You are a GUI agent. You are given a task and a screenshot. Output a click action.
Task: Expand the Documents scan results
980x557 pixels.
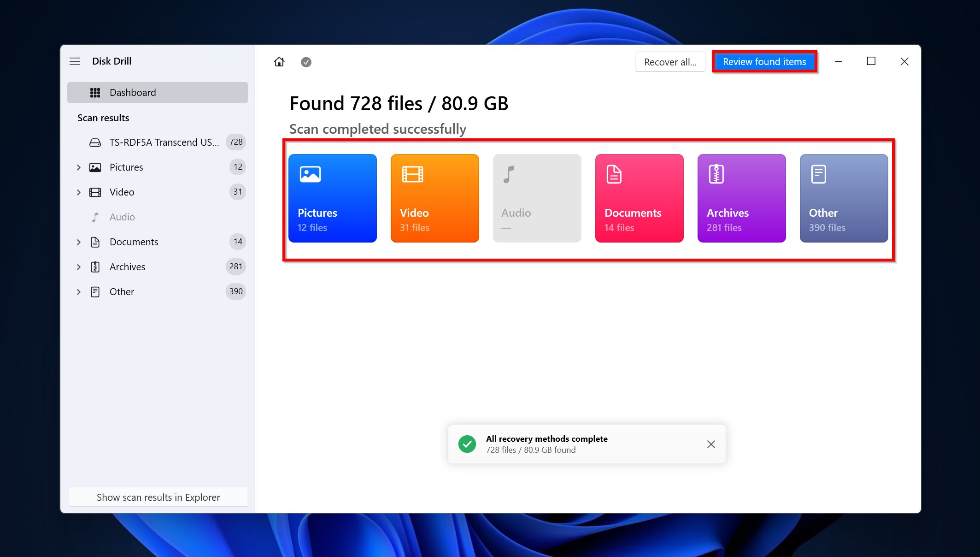pos(79,242)
